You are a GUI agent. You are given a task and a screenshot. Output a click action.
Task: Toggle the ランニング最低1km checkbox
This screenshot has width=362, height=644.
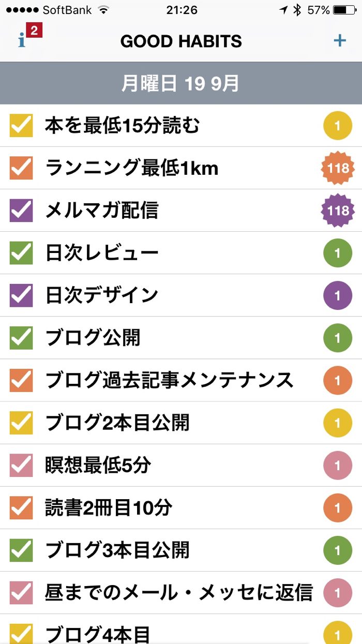21,168
